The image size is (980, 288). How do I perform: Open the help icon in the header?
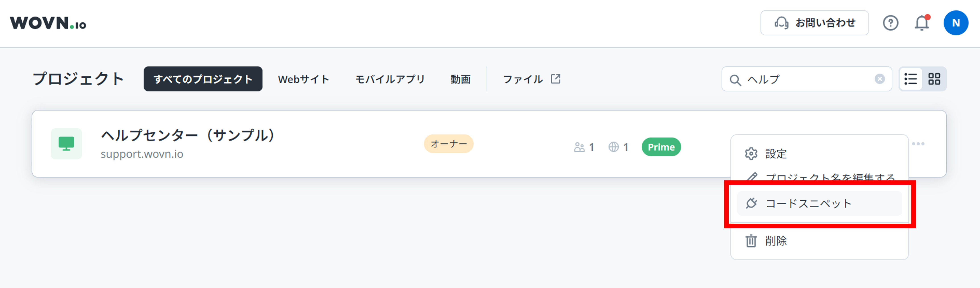[891, 23]
